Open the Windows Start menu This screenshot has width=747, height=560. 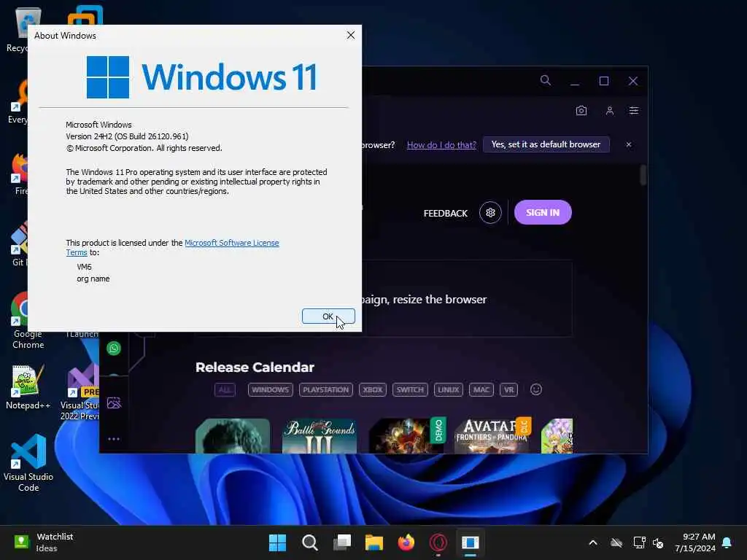tap(277, 542)
